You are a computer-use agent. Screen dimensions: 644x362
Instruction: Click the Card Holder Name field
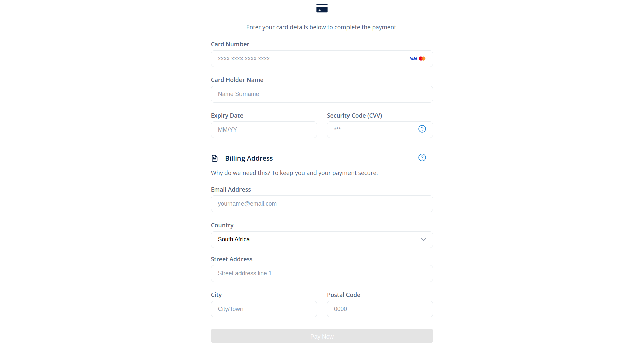tap(322, 94)
